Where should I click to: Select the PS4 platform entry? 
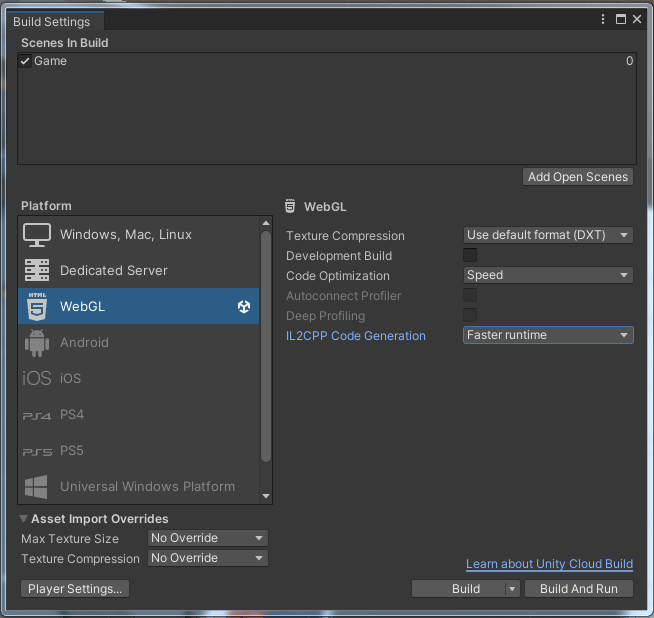point(138,415)
